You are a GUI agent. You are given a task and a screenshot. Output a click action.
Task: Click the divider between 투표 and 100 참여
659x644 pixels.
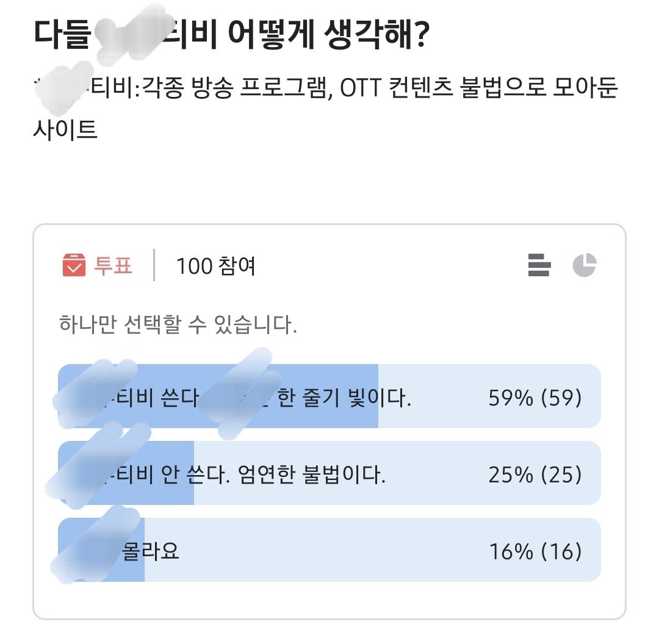point(154,265)
